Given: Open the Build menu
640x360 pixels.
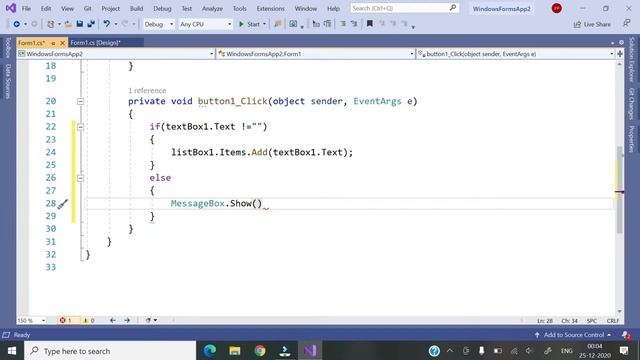Looking at the screenshot, I should (136, 9).
